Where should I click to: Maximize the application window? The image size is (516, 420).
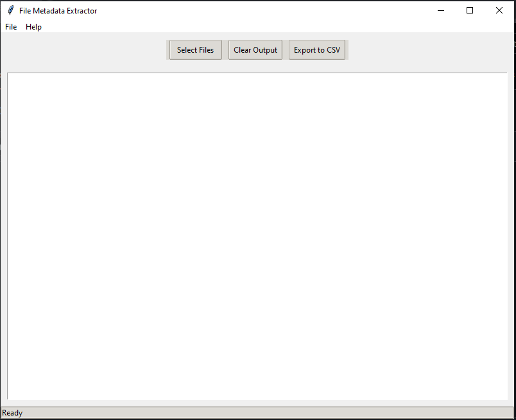[470, 10]
